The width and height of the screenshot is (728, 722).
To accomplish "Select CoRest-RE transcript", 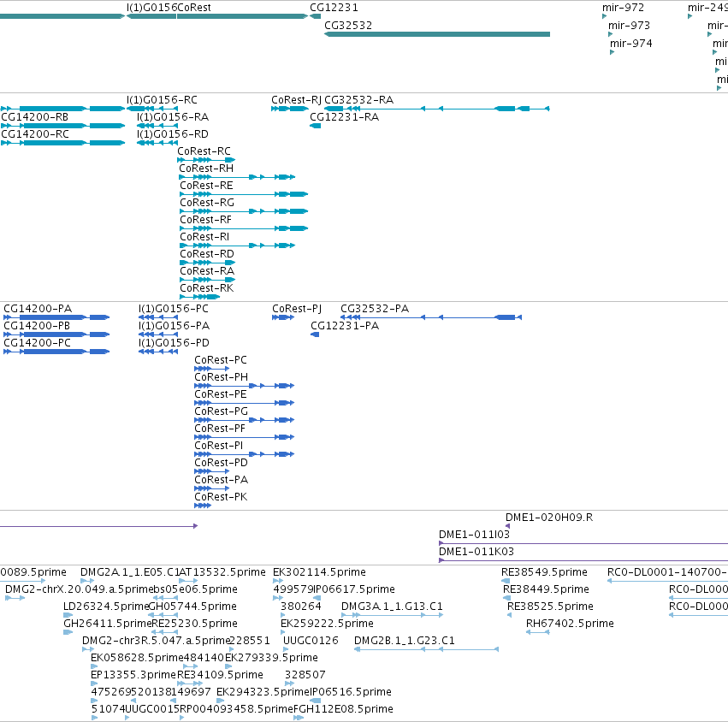I will pos(244,194).
